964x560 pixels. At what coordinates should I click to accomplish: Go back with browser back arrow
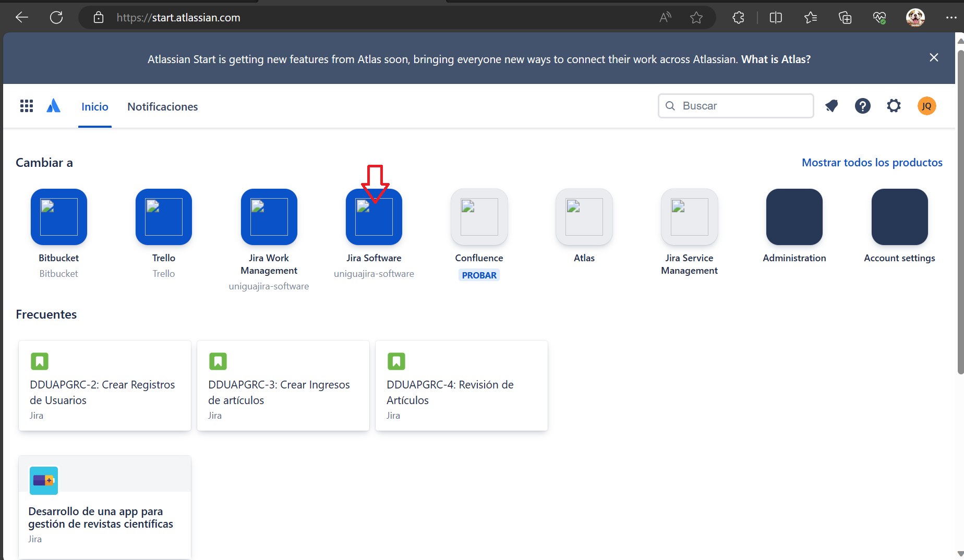22,18
